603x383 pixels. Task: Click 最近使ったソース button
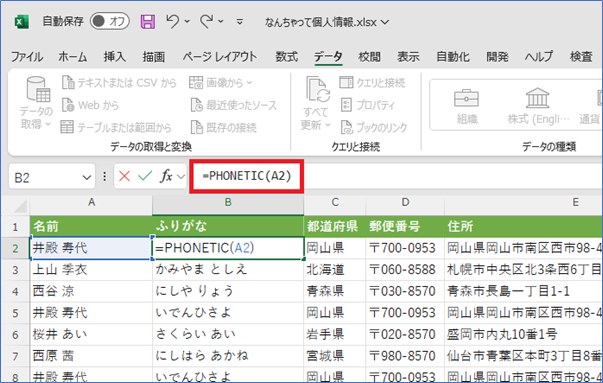[234, 105]
